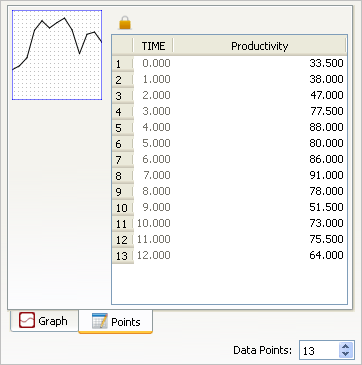Image resolution: width=362 pixels, height=365 pixels.
Task: Decrease Data Points with down arrow
Action: tap(346, 354)
